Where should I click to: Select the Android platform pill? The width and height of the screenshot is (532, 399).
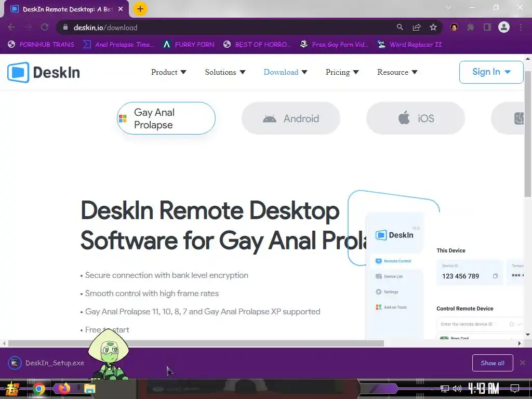coord(291,118)
